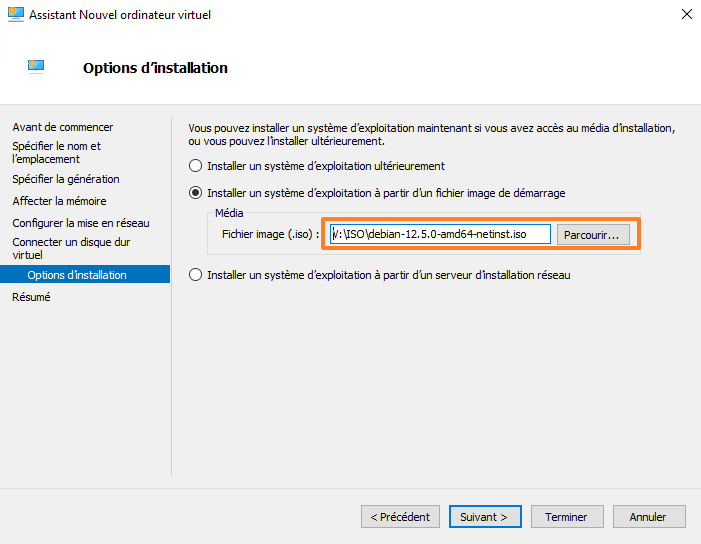This screenshot has width=701, height=544.
Task: Close the wizard window
Action: point(686,15)
